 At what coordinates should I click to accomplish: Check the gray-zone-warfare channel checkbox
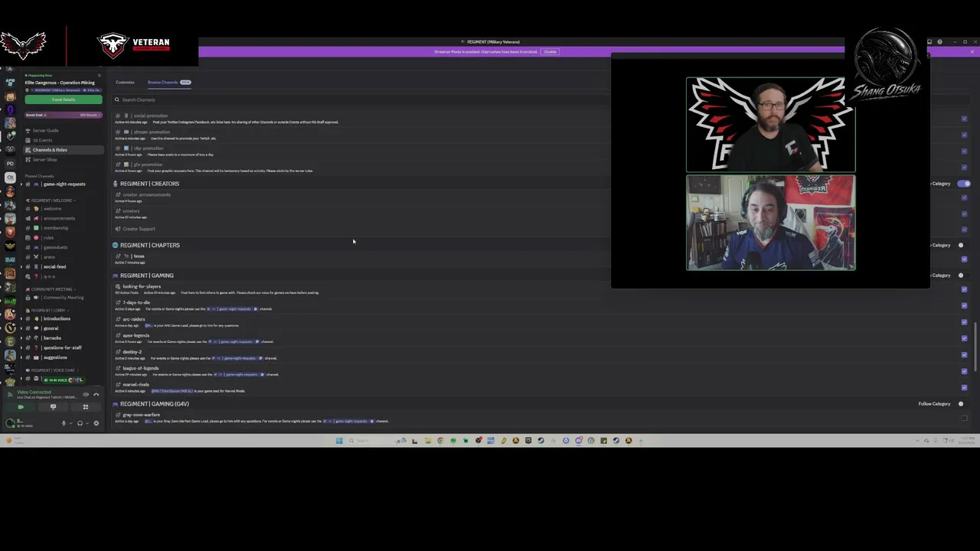(964, 418)
